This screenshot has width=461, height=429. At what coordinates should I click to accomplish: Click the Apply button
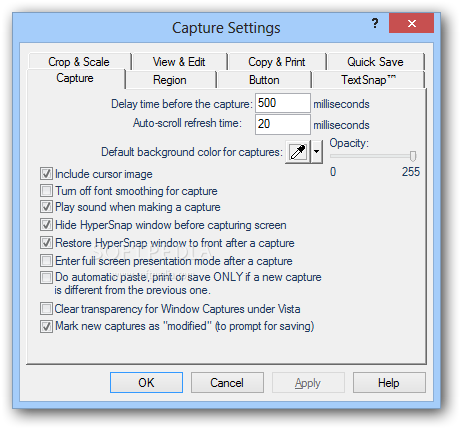(308, 382)
